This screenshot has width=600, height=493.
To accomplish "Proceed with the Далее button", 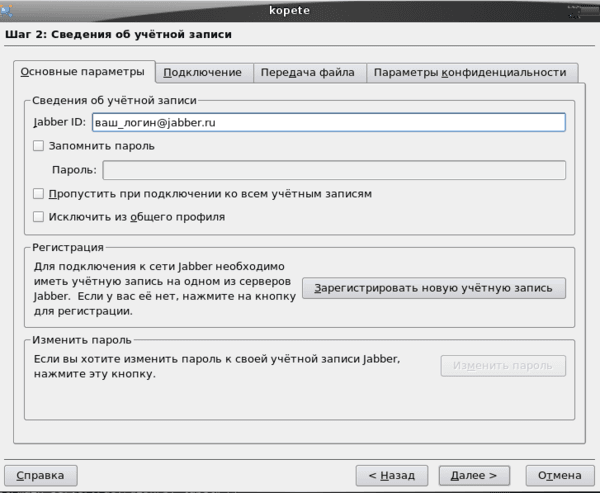I will pos(474,475).
